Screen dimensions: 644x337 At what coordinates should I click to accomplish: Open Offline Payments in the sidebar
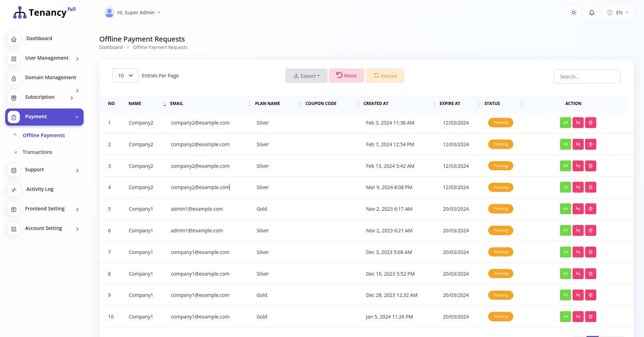tap(43, 135)
